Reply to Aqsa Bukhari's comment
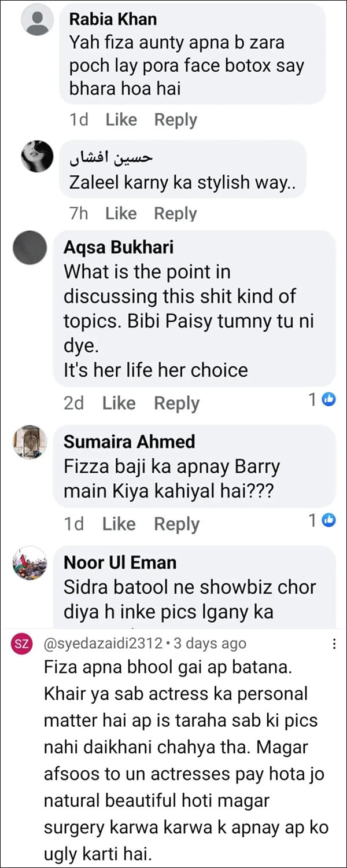Image resolution: width=347 pixels, height=868 pixels. pyautogui.click(x=176, y=403)
